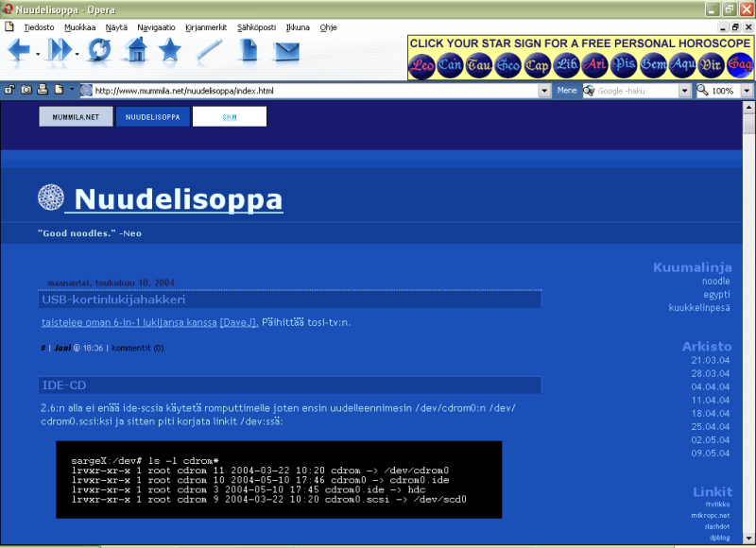Expand the address bar URL history dropdown
The image size is (756, 548).
pyautogui.click(x=544, y=91)
